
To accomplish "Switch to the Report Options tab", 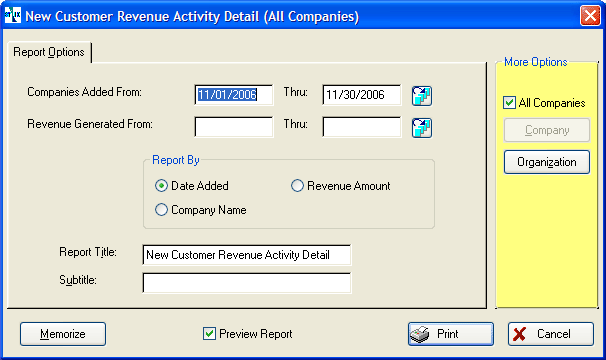I will [x=49, y=52].
